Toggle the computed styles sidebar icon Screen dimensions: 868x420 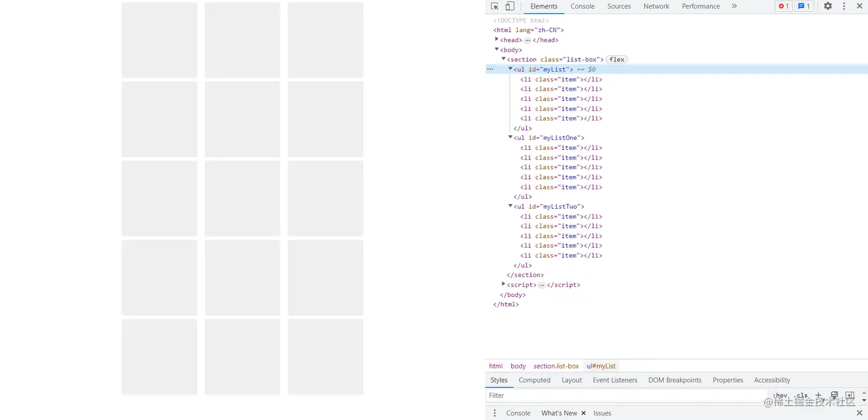[850, 395]
